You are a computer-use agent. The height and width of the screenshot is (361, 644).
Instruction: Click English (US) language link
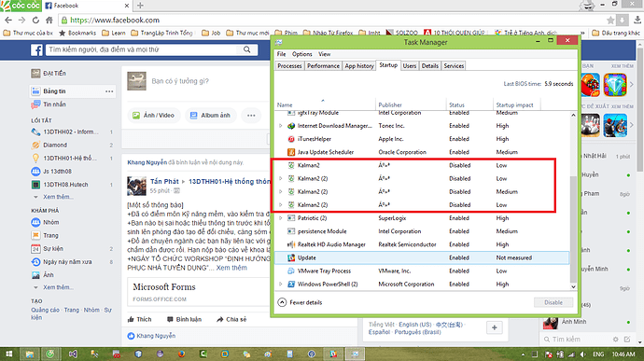pos(415,325)
